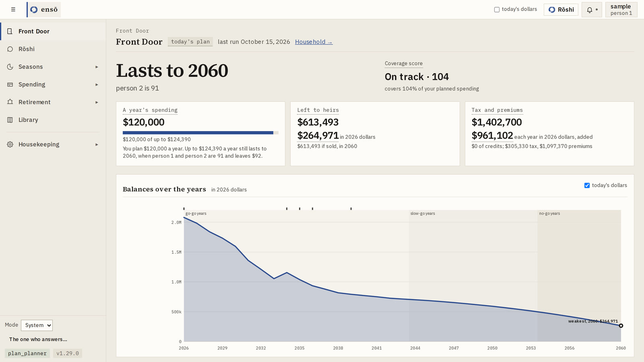Click the slow-go years chart label
The width and height of the screenshot is (644, 362).
tap(423, 214)
